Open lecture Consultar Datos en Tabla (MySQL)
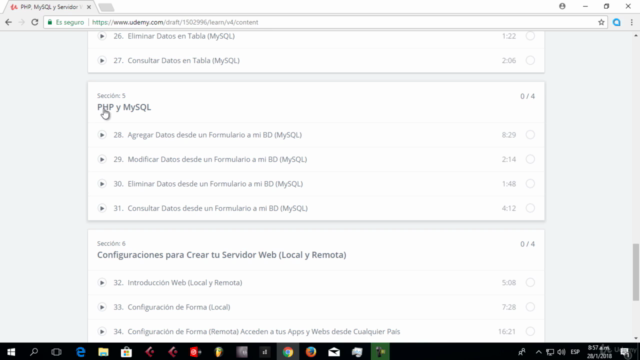 click(184, 61)
